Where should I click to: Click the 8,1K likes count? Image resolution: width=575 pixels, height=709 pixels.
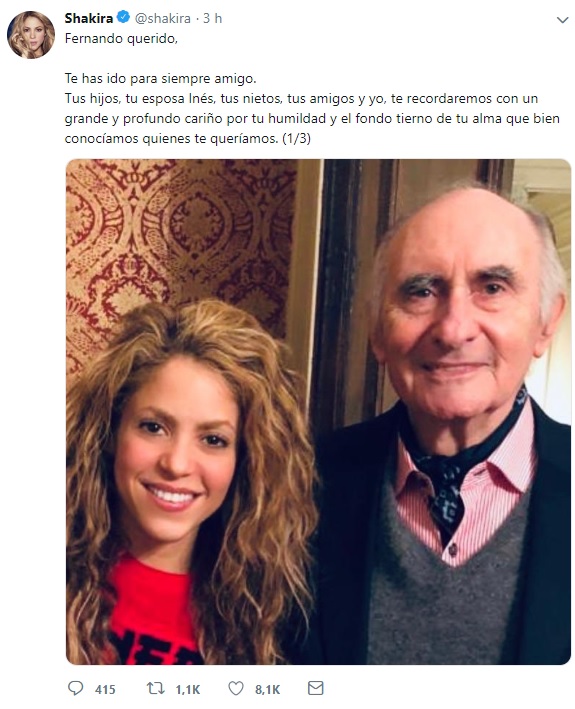point(267,689)
